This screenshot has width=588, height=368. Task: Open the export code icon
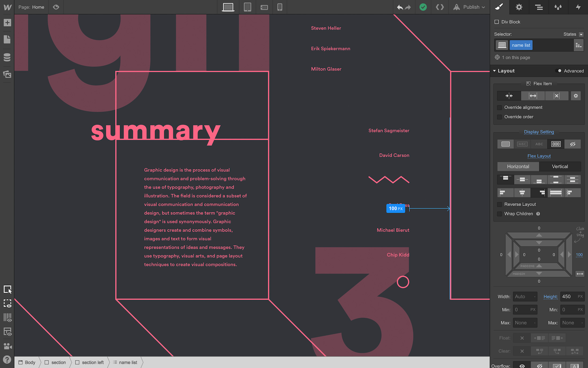tap(440, 7)
